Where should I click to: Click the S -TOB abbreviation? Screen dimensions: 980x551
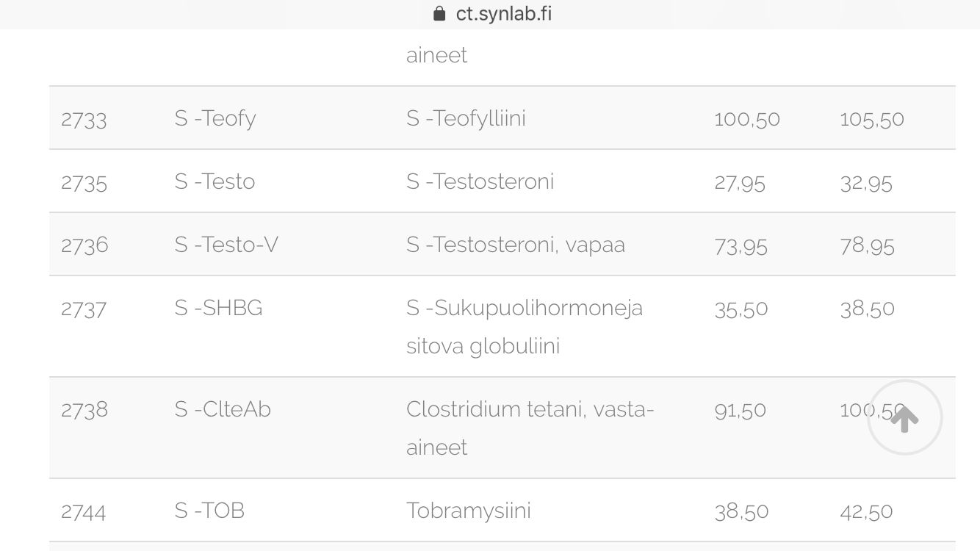(x=209, y=511)
